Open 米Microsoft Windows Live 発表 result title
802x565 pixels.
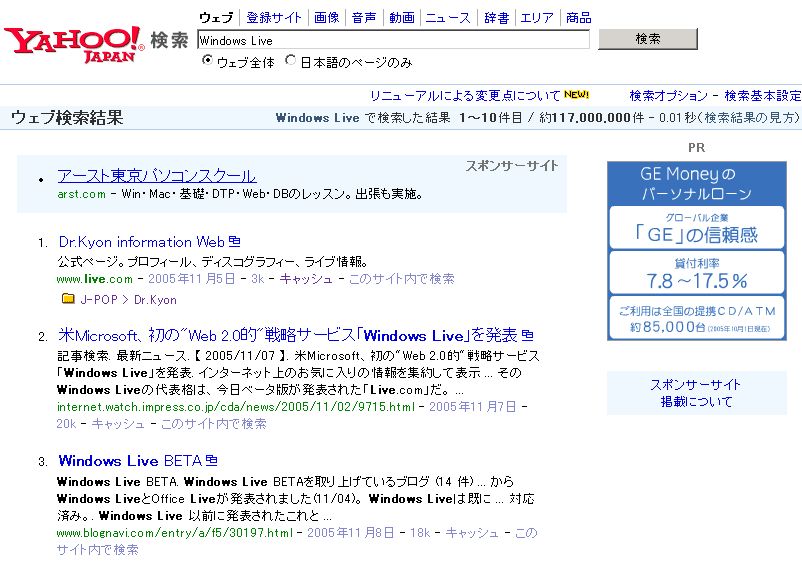(x=288, y=335)
